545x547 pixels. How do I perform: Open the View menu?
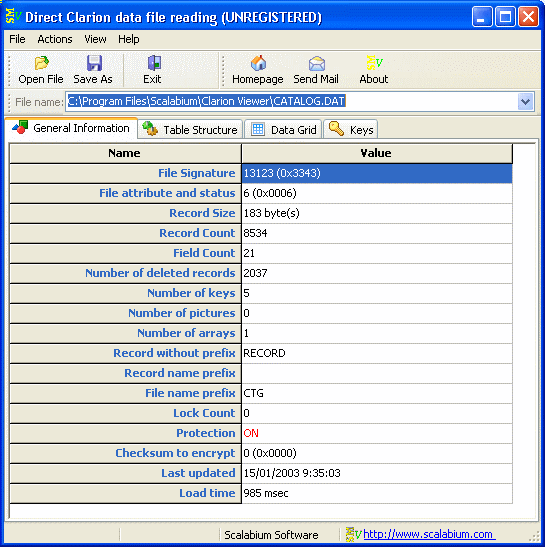95,39
